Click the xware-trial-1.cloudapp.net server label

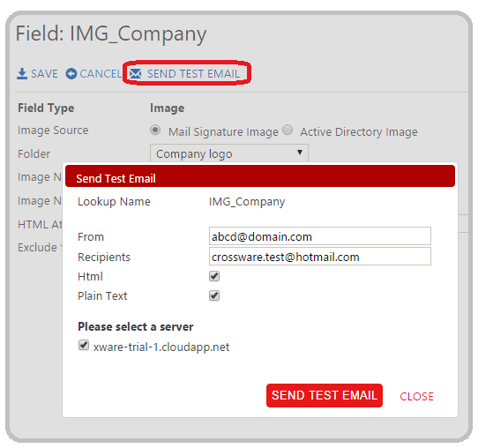point(161,347)
